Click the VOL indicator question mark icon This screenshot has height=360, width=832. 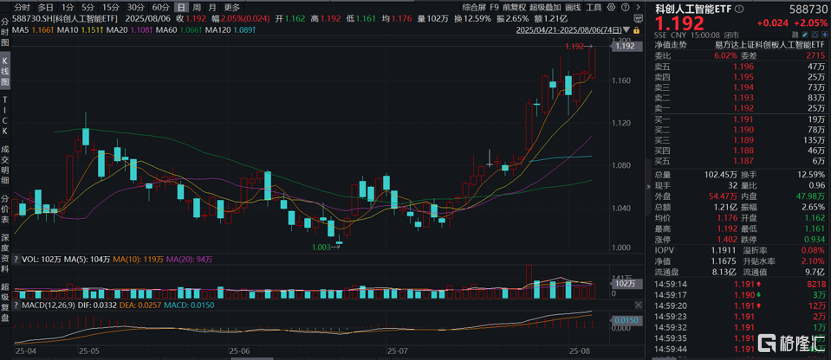click(x=16, y=260)
